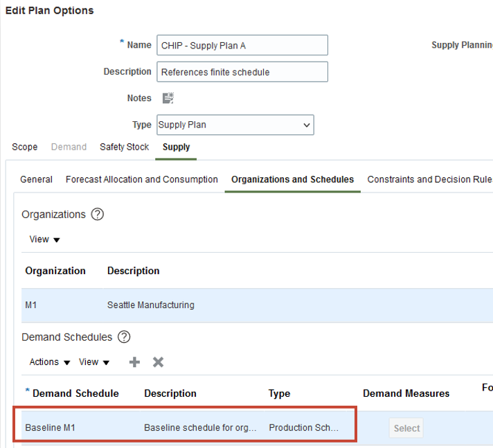493x448 pixels.
Task: Click Seattle Manufacturing description cell
Action: (151, 305)
